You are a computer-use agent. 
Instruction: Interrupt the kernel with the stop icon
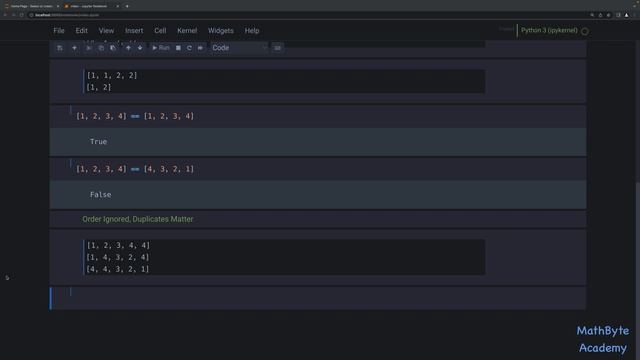[x=178, y=48]
